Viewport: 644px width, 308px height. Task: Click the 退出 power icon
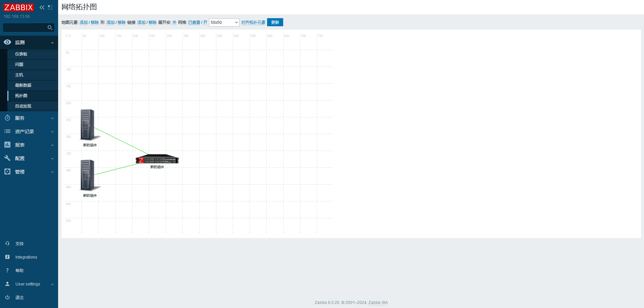point(7,297)
